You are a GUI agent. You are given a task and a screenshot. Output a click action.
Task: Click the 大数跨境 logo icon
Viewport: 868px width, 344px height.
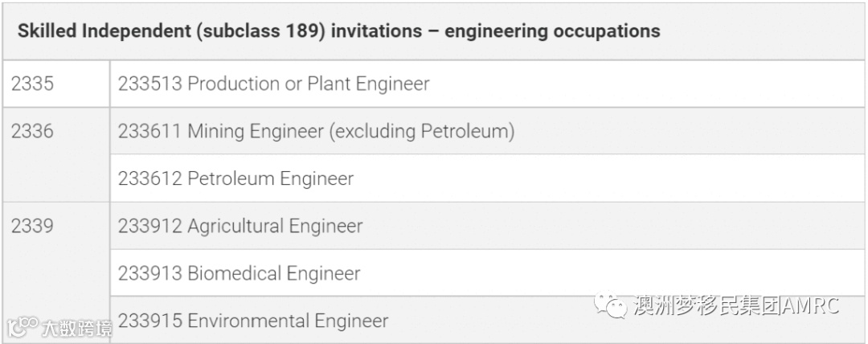[x=23, y=326]
